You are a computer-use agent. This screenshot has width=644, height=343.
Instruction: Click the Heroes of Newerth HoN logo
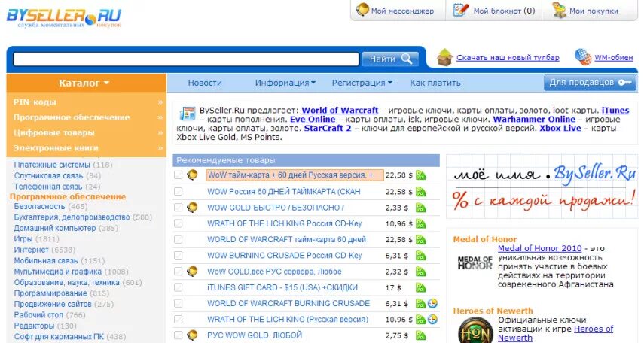point(475,332)
